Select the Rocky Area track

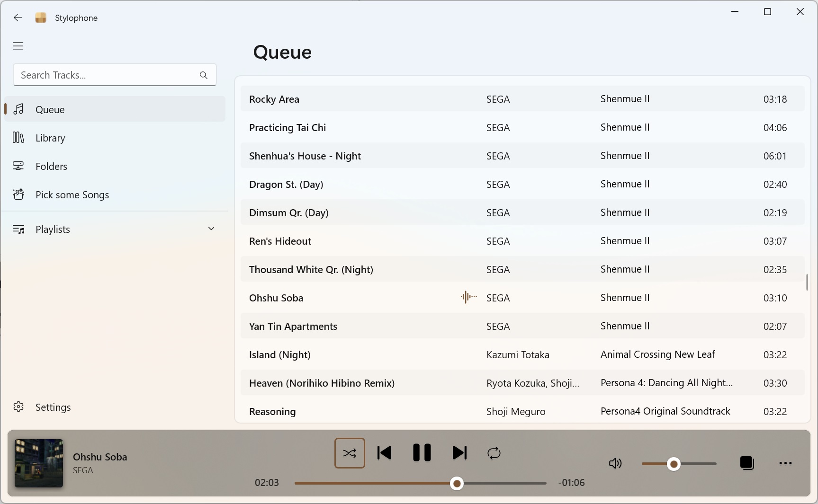pos(522,99)
